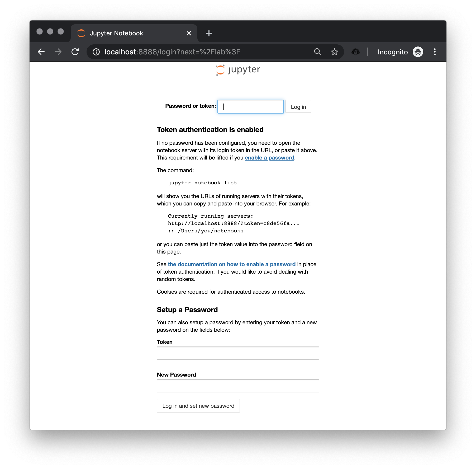Open the 'enable a password' link
The width and height of the screenshot is (476, 469).
click(x=269, y=158)
